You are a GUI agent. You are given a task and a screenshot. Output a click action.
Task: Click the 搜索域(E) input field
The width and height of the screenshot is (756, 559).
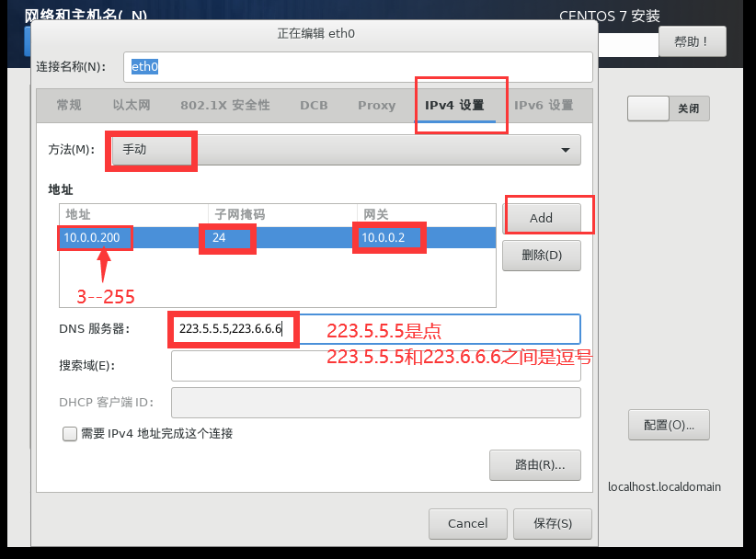click(375, 366)
